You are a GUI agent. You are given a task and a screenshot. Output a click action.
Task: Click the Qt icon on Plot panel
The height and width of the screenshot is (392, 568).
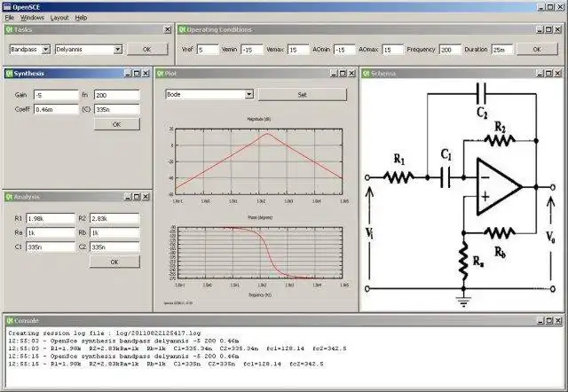point(160,74)
